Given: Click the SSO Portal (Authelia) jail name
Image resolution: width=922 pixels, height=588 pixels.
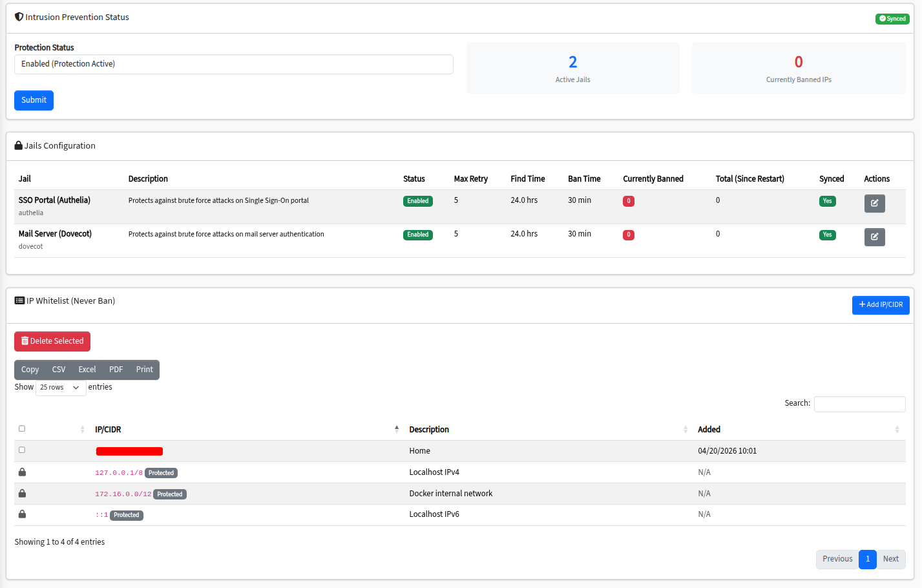Looking at the screenshot, I should pos(54,200).
